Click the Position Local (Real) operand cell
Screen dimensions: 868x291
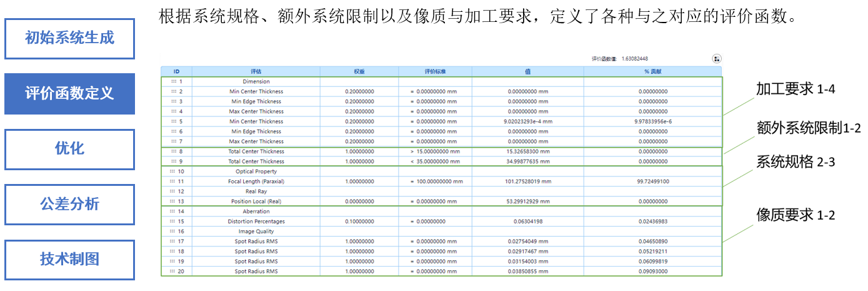[256, 202]
